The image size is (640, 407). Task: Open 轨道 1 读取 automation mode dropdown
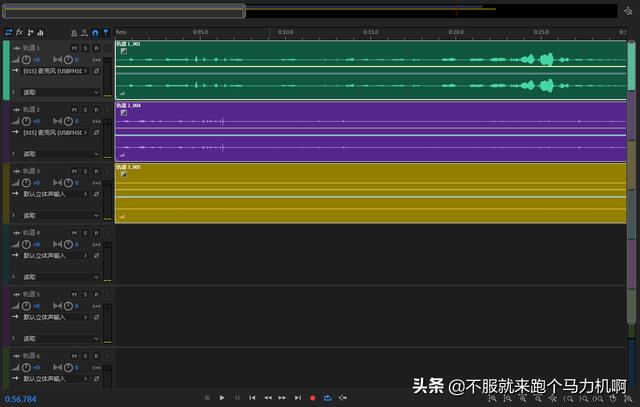tap(60, 92)
